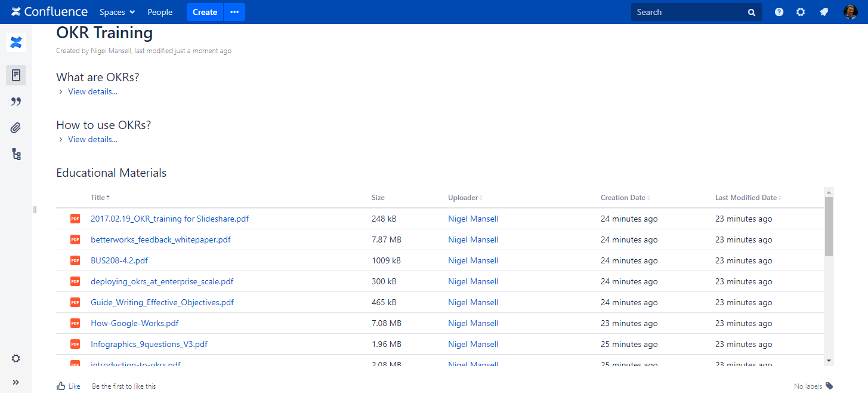Open the Attachments paperclip icon in sidebar
This screenshot has width=868, height=393.
pyautogui.click(x=16, y=128)
